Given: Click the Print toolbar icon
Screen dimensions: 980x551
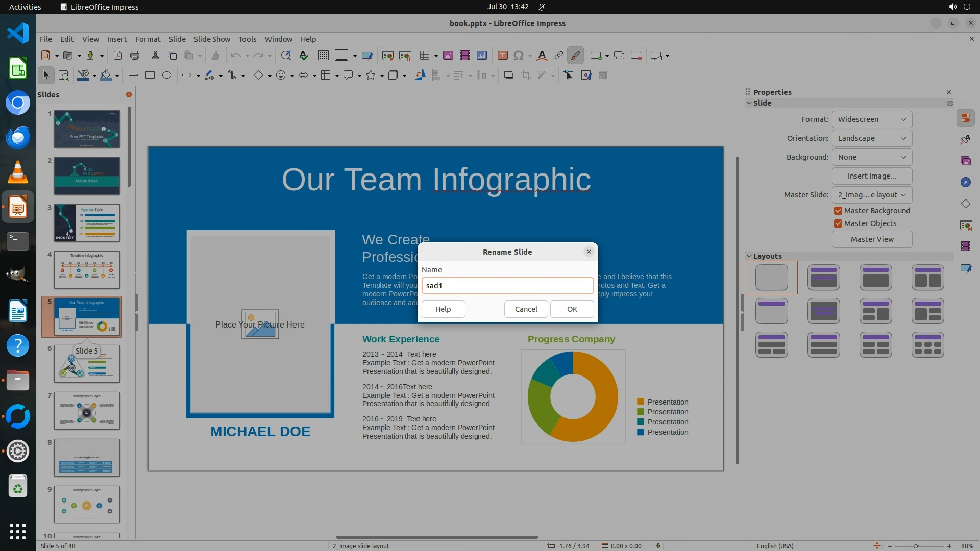Looking at the screenshot, I should 135,56.
